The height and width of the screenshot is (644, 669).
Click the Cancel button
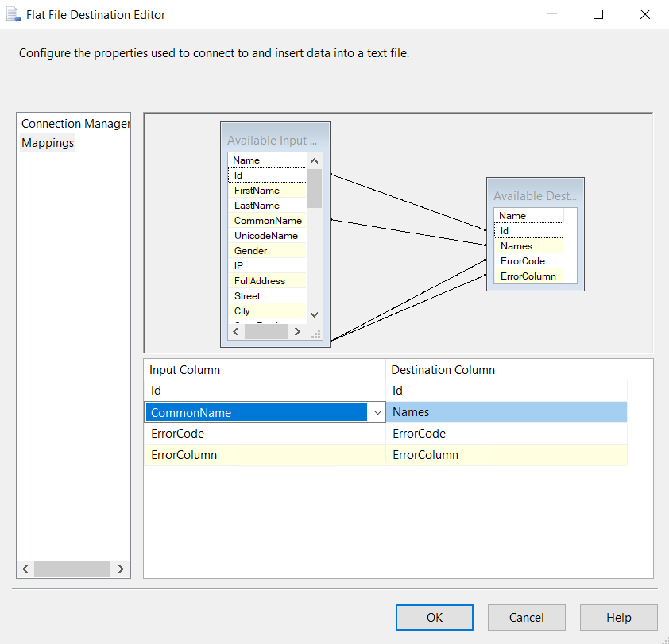click(526, 617)
